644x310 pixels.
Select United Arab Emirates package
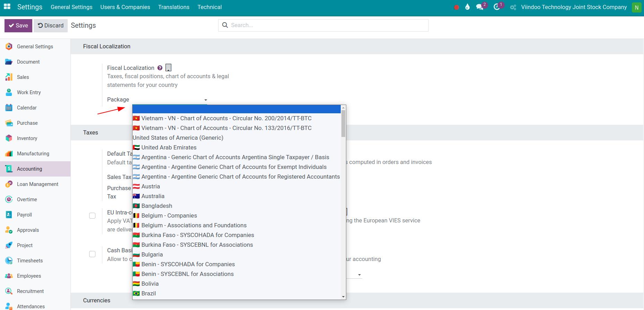tap(237, 147)
